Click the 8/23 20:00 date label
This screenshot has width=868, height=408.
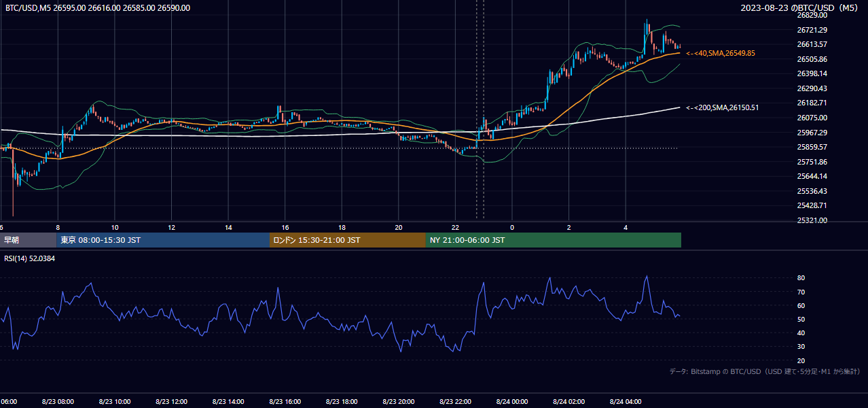tap(398, 402)
